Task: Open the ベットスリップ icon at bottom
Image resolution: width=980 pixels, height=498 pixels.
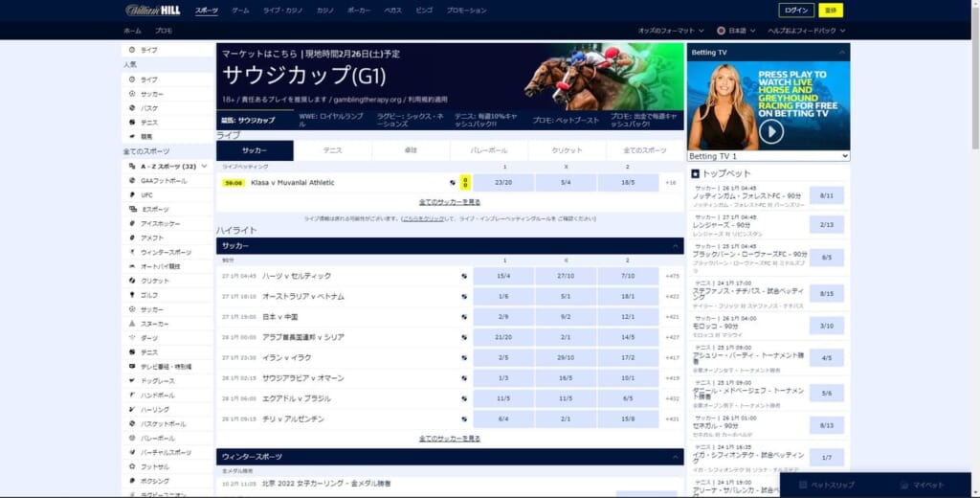Action: pyautogui.click(x=803, y=485)
